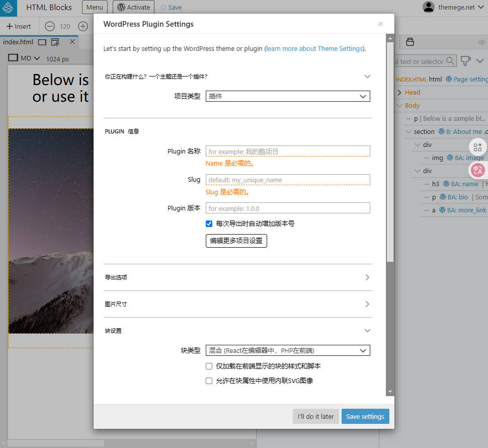Collapse the Body tree node
Viewport: 488px width, 448px height.
tap(399, 106)
